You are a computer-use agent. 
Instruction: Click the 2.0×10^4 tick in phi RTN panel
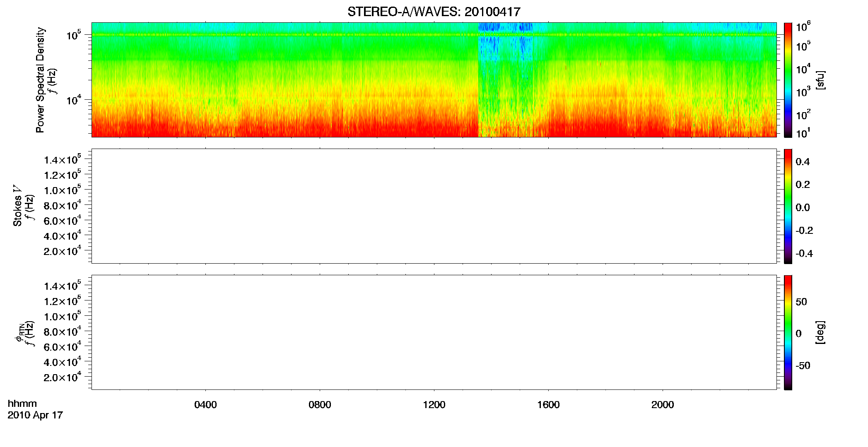[63, 376]
